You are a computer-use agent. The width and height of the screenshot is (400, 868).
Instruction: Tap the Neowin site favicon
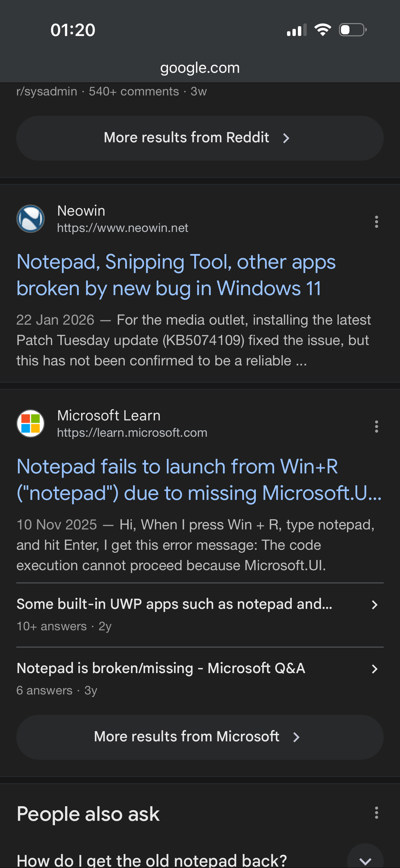point(31,219)
